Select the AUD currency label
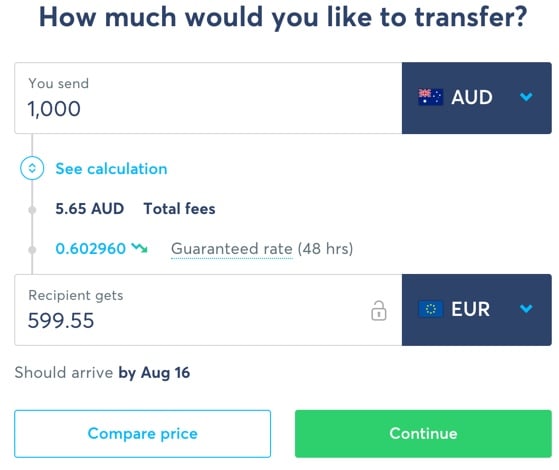The image size is (559, 470). [x=472, y=97]
